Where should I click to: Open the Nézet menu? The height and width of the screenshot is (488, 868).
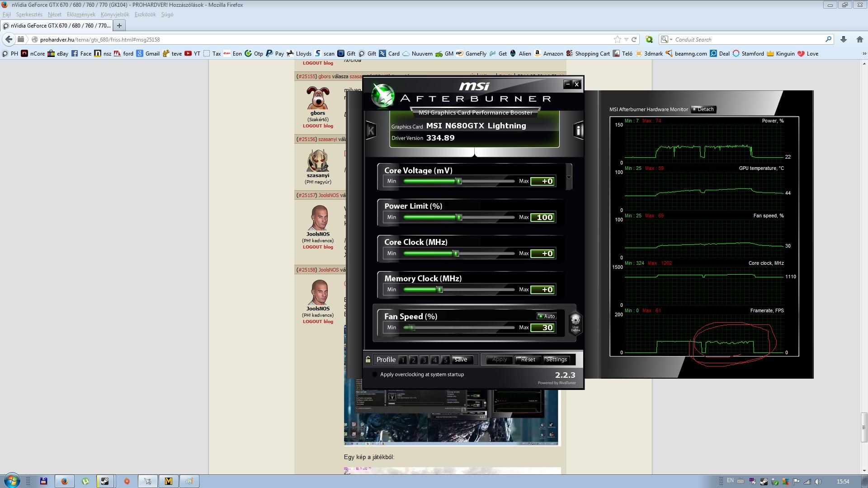54,14
